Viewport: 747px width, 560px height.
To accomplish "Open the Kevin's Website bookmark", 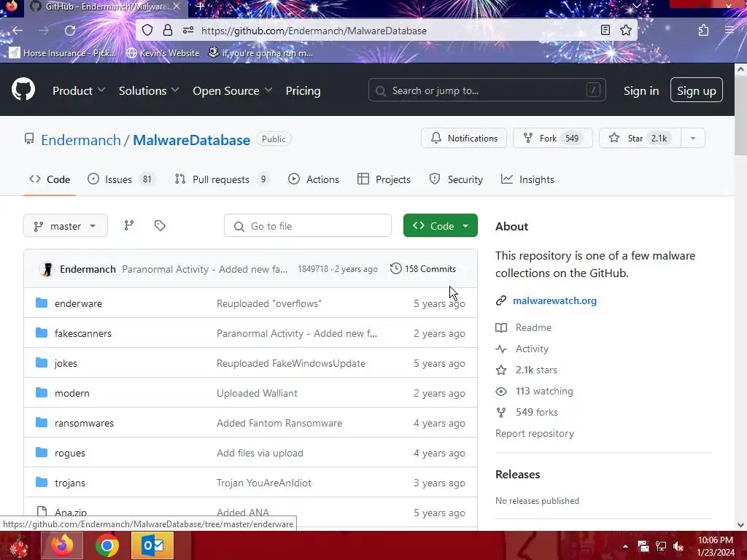I will click(x=163, y=52).
